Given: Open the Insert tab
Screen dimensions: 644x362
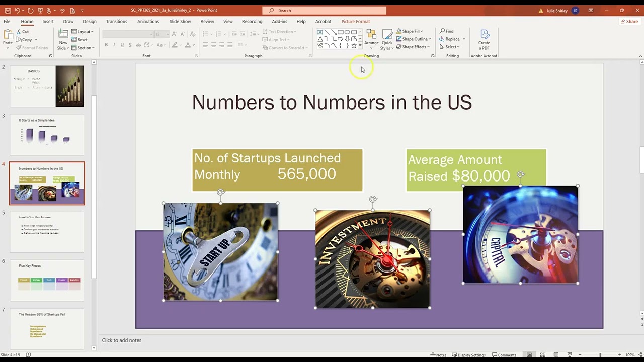Looking at the screenshot, I should 48,21.
